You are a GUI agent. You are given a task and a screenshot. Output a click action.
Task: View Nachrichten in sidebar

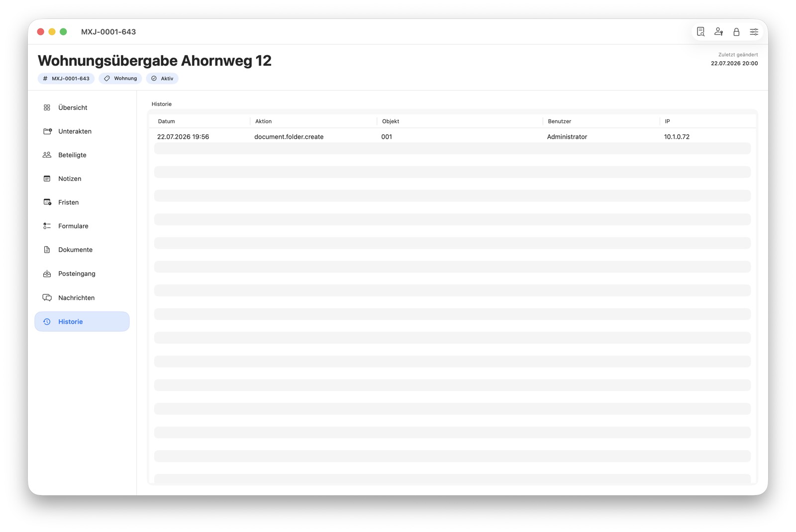(82, 298)
